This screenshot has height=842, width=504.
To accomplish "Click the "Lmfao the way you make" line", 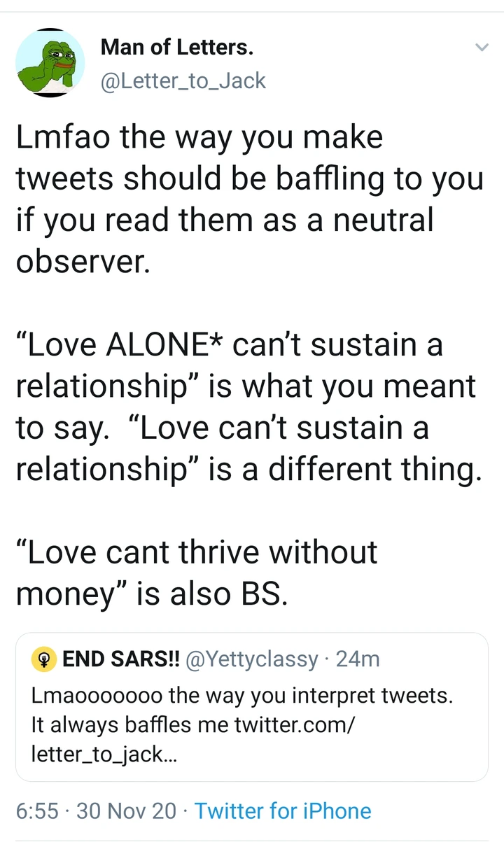I will pyautogui.click(x=199, y=137).
